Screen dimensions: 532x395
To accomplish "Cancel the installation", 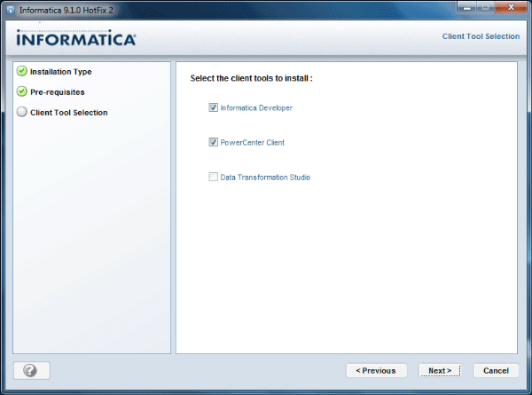I will coord(496,370).
